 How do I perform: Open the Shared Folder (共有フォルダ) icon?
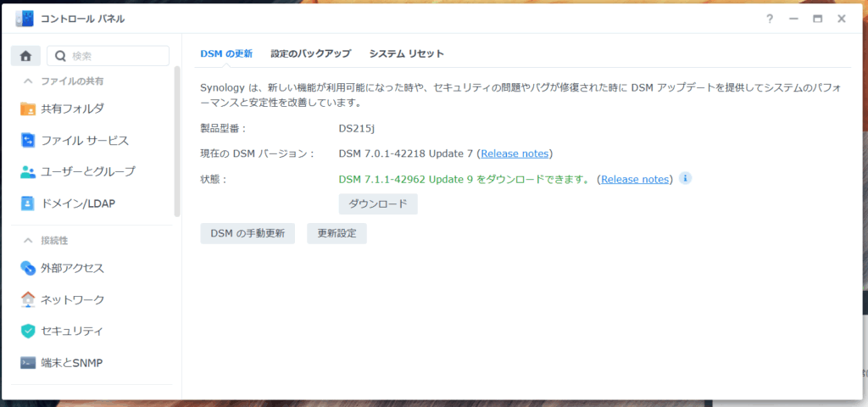[x=28, y=109]
